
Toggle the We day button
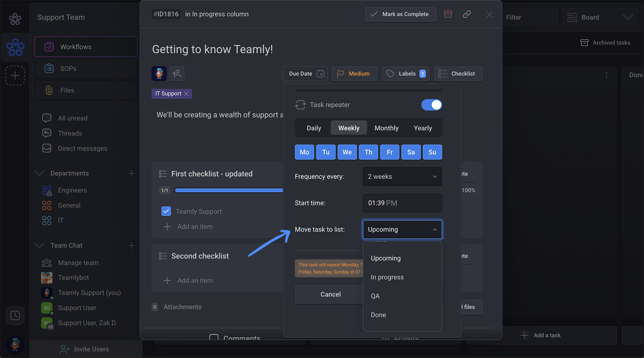click(x=347, y=152)
